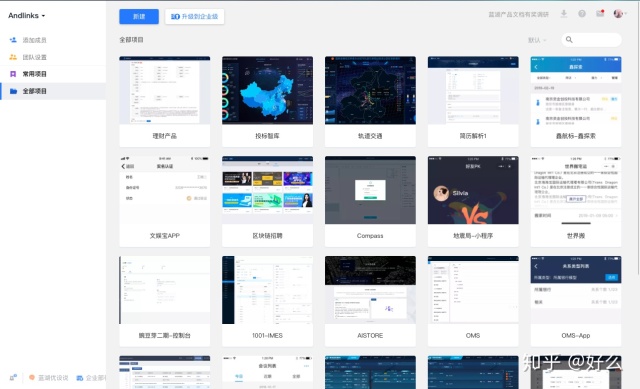640x389 pixels.
Task: Open the OMS-App project card
Action: pyautogui.click(x=576, y=301)
